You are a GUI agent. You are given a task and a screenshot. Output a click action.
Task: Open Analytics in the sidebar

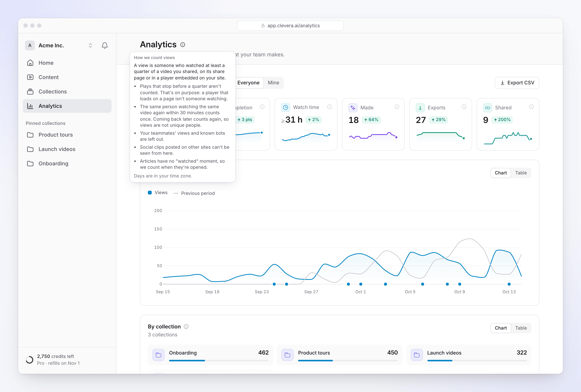[67, 106]
